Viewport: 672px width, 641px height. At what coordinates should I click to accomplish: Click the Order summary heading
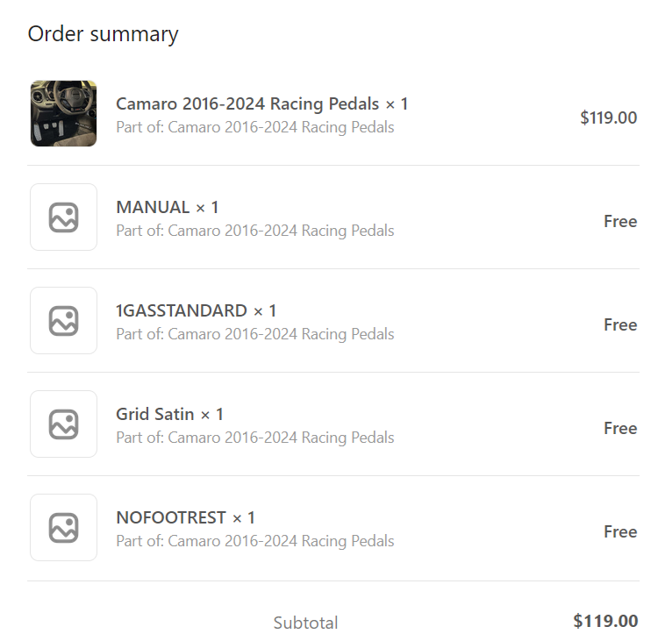click(103, 33)
